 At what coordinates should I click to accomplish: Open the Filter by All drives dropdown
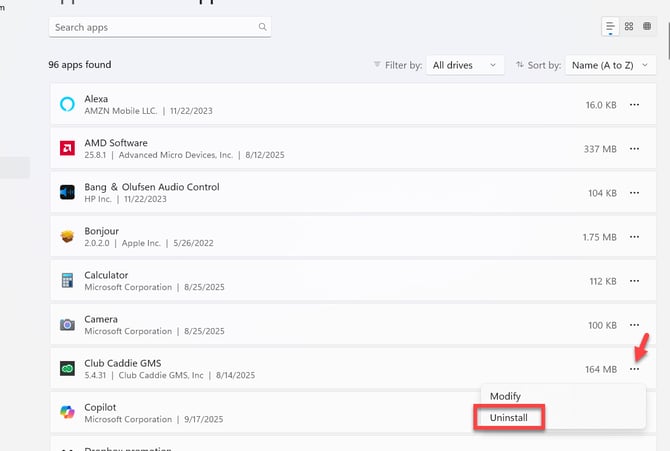[x=464, y=65]
